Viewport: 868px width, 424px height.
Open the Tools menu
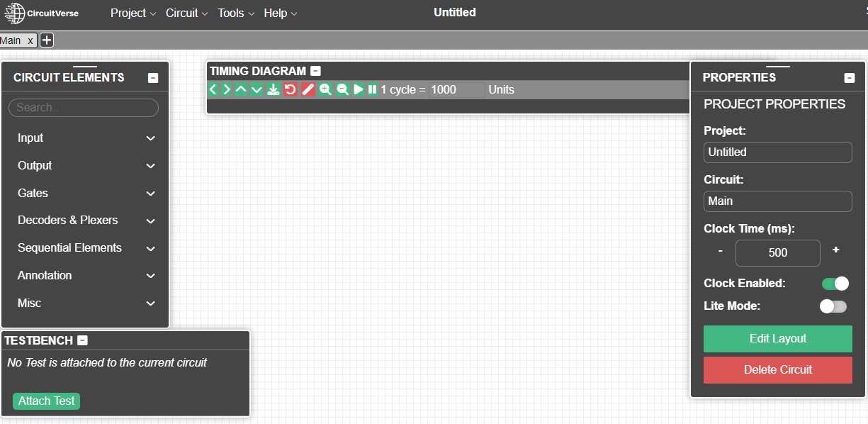click(x=236, y=13)
